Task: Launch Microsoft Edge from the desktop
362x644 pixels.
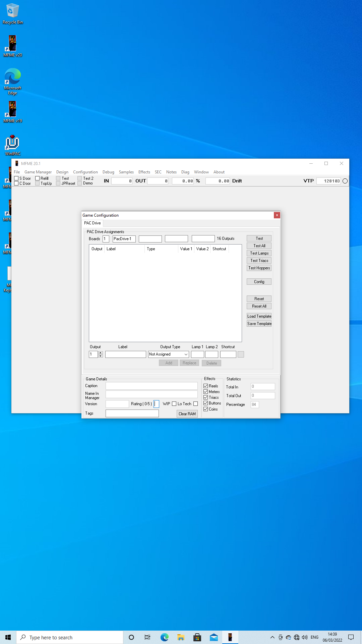Action: click(x=12, y=81)
